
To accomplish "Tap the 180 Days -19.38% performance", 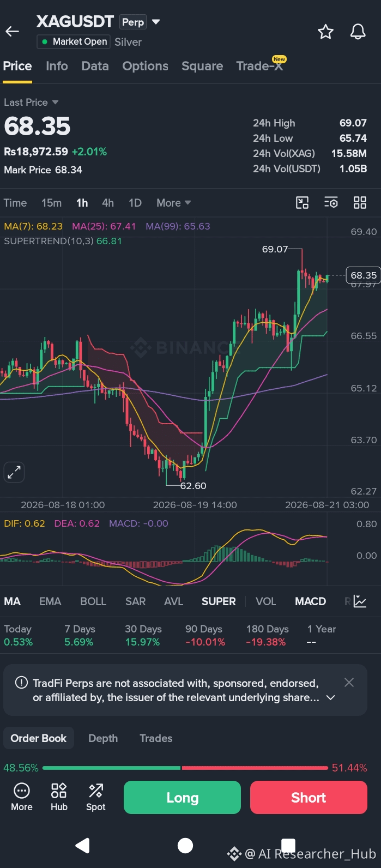I will [267, 635].
